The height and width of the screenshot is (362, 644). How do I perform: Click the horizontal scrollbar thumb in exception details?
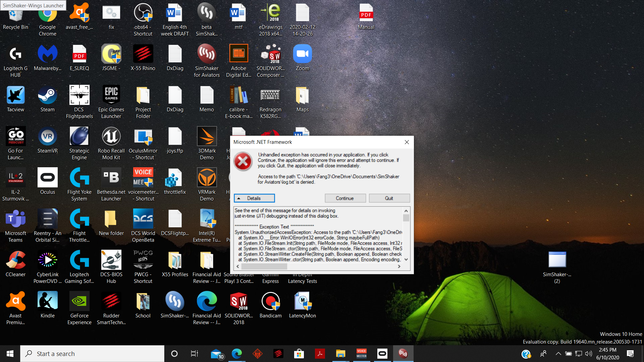264,266
